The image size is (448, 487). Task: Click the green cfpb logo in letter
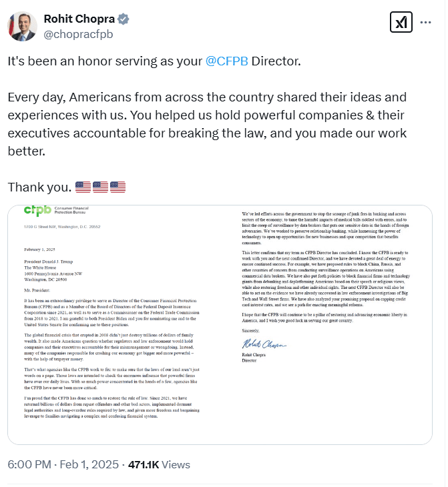tap(36, 211)
